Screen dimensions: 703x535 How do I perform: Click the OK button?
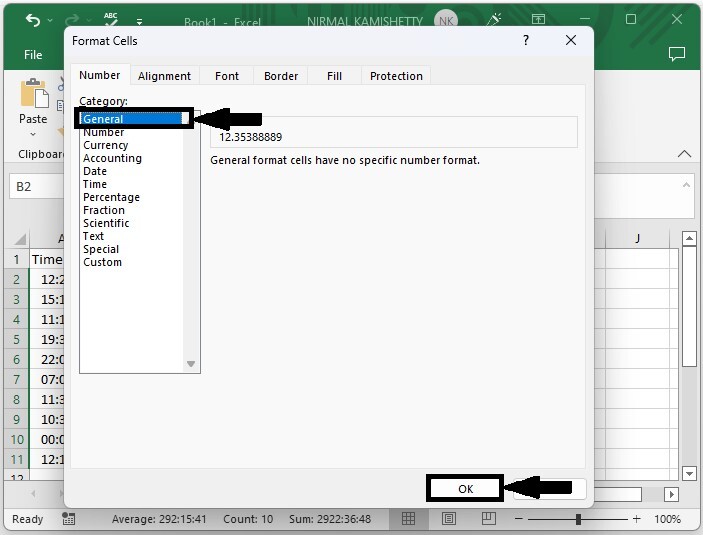tap(465, 489)
